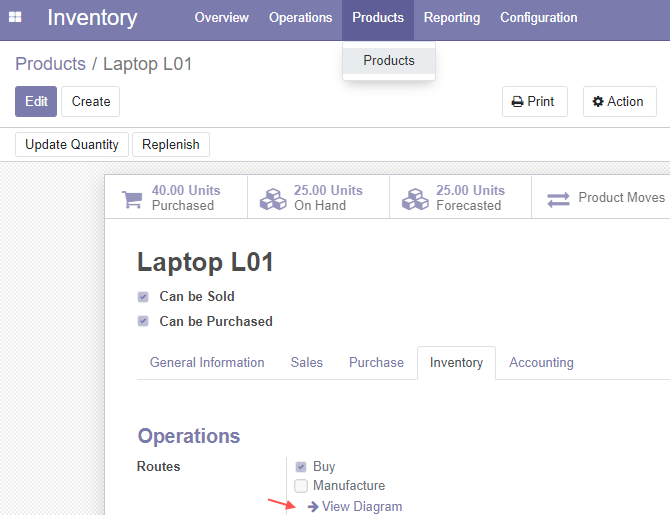This screenshot has width=670, height=515.
Task: Toggle the Can be Sold checkbox
Action: coord(143,297)
